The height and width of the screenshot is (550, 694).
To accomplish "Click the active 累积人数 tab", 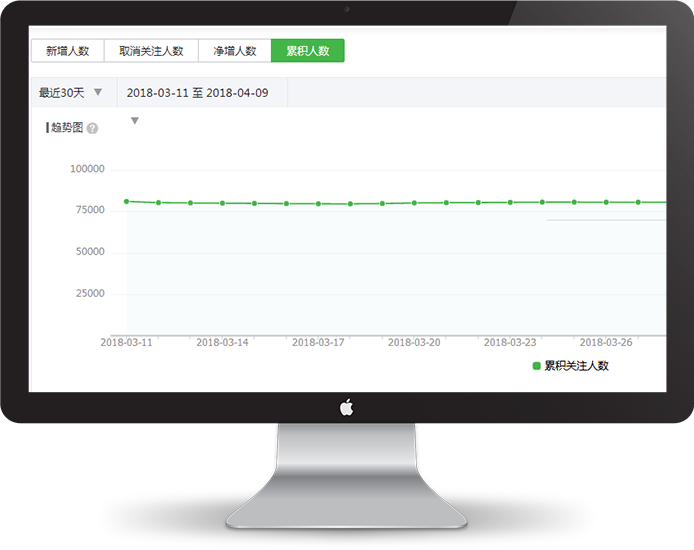I will point(308,51).
